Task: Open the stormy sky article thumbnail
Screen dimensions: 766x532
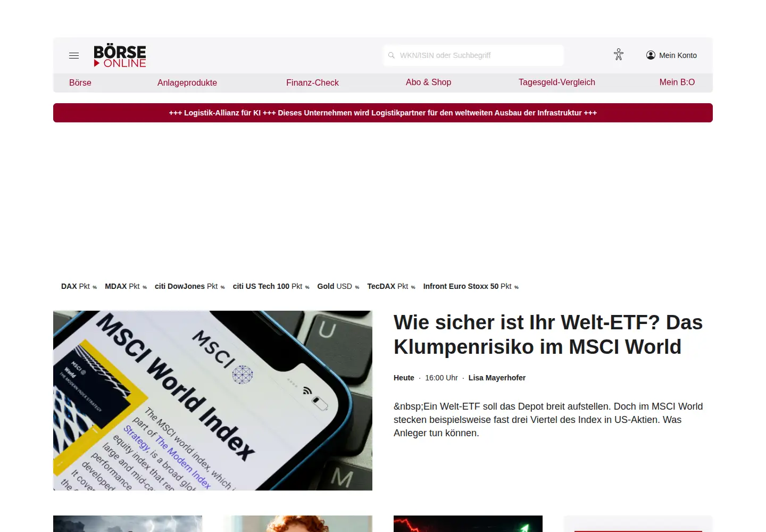Action: pos(128,523)
